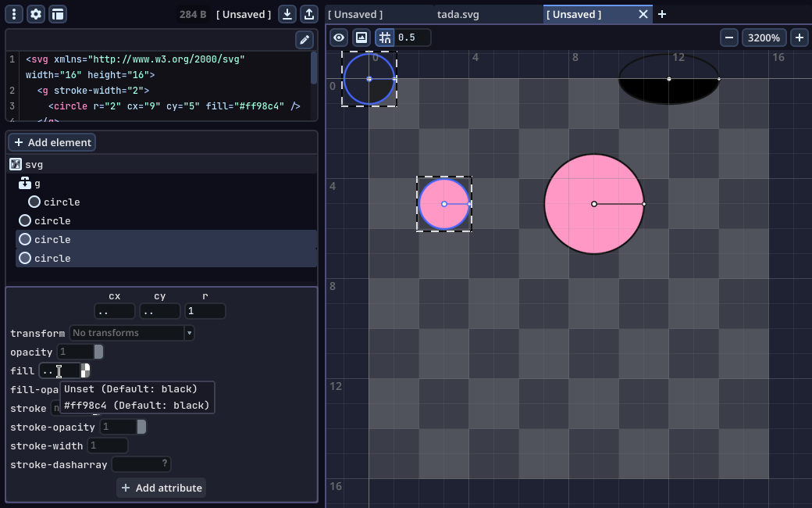Open a new tab with plus button
This screenshot has width=812, height=508.
tap(662, 14)
